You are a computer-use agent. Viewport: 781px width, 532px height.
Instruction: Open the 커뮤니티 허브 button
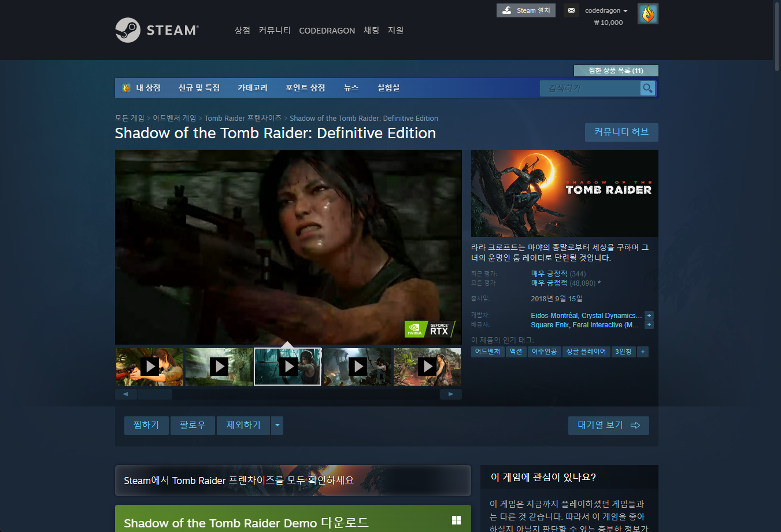coord(621,132)
